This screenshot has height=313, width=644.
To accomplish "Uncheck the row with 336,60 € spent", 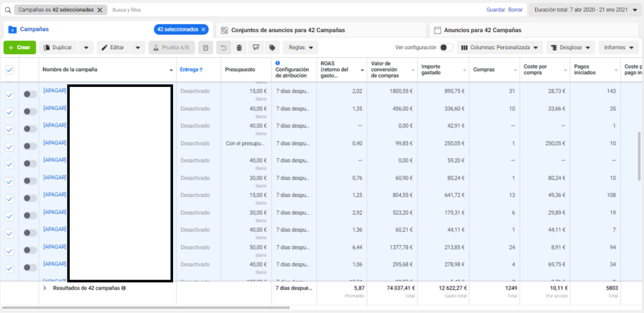I will click(9, 112).
